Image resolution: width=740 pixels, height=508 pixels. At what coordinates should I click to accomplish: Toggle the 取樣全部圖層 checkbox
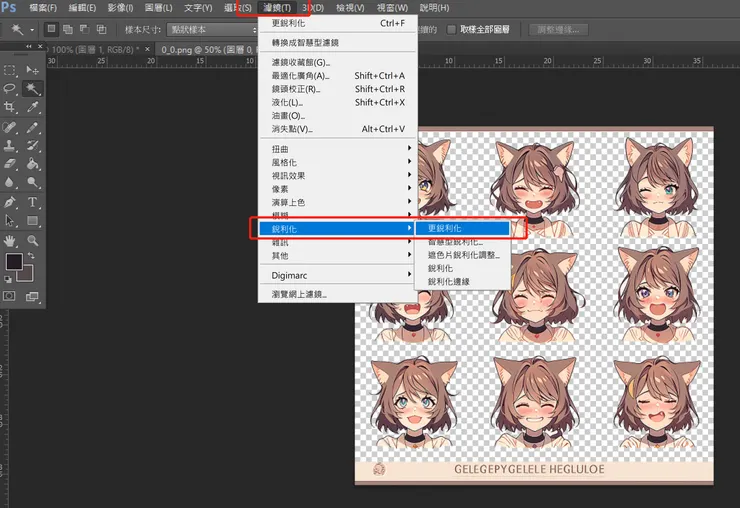coord(451,29)
